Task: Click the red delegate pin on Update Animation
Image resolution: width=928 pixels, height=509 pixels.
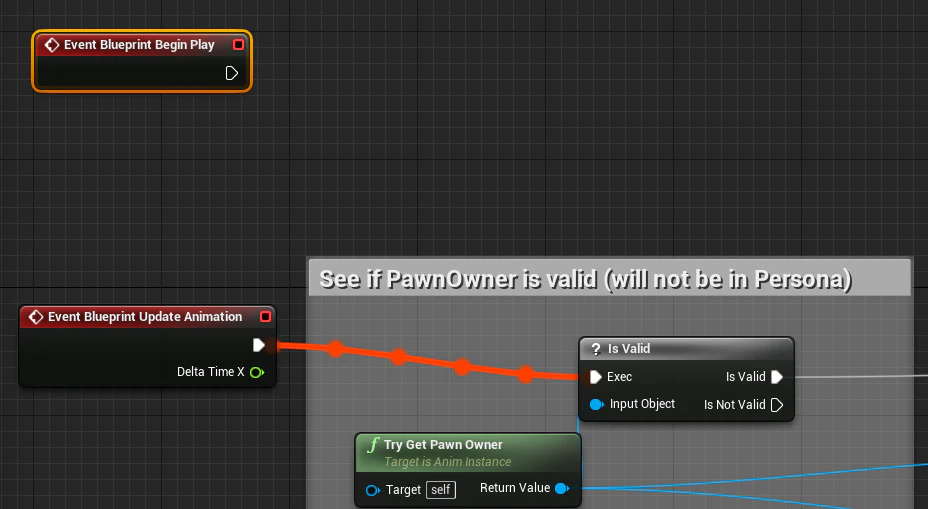Action: point(266,317)
